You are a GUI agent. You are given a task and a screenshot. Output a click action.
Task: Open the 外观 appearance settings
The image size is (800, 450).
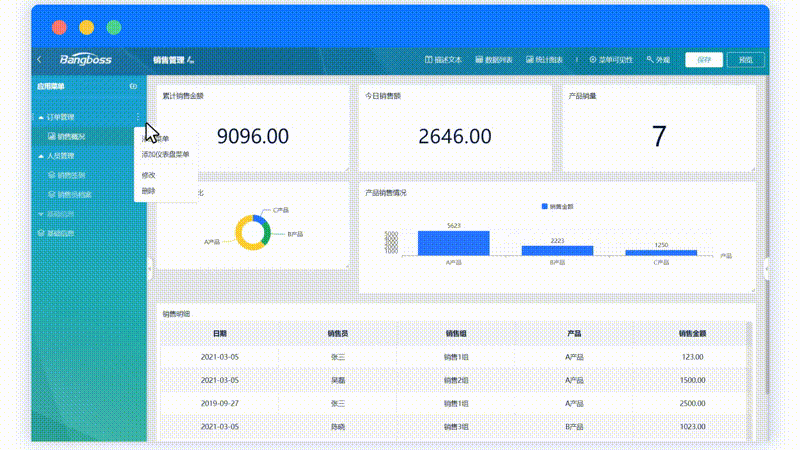(658, 60)
